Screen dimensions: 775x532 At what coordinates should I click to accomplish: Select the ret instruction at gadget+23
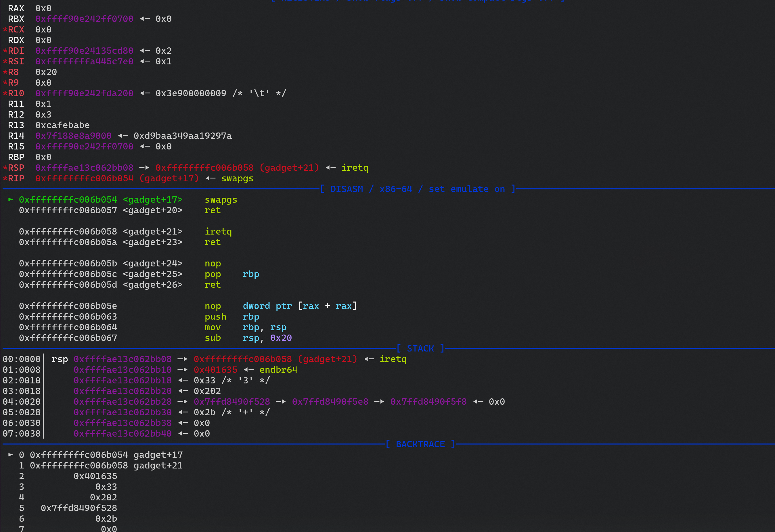213,242
